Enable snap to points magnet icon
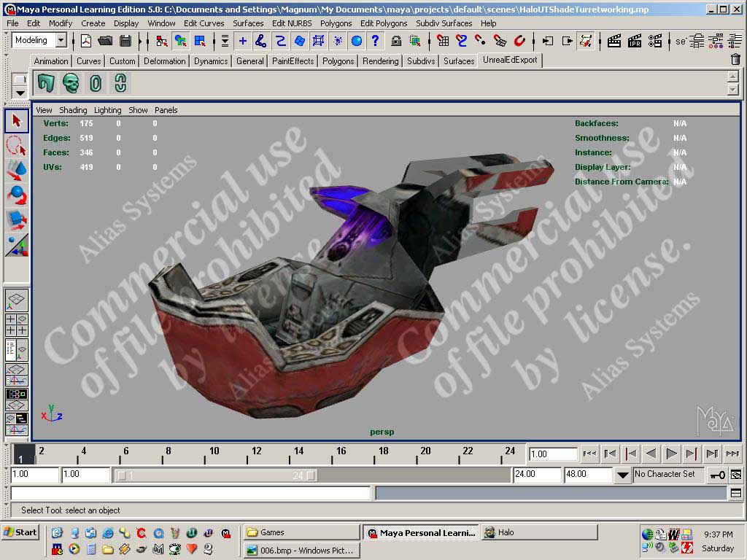This screenshot has width=747, height=560. [481, 41]
